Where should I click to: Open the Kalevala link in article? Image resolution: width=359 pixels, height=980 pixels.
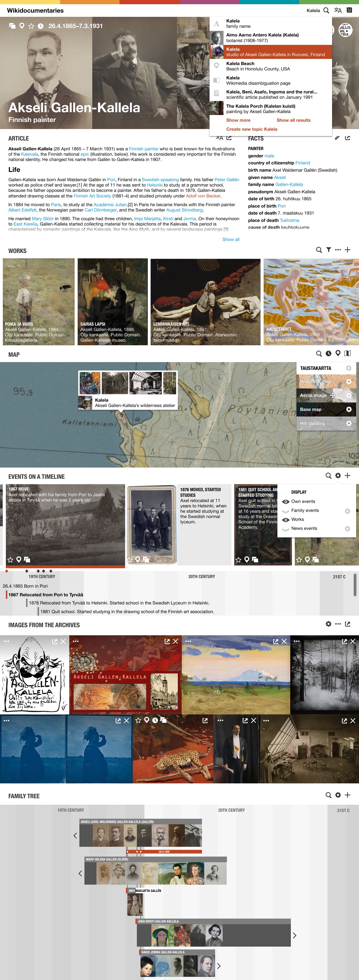point(29,154)
